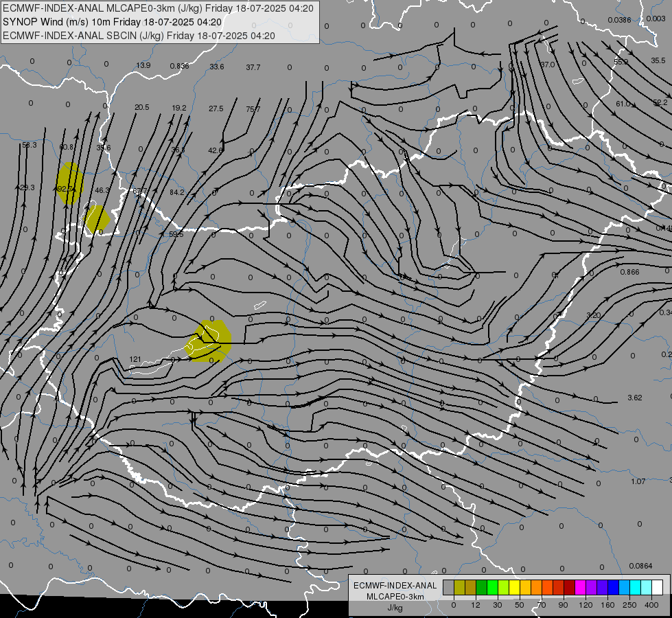The width and height of the screenshot is (672, 618).
Task: Click the map value 46.3
Action: click(x=102, y=190)
